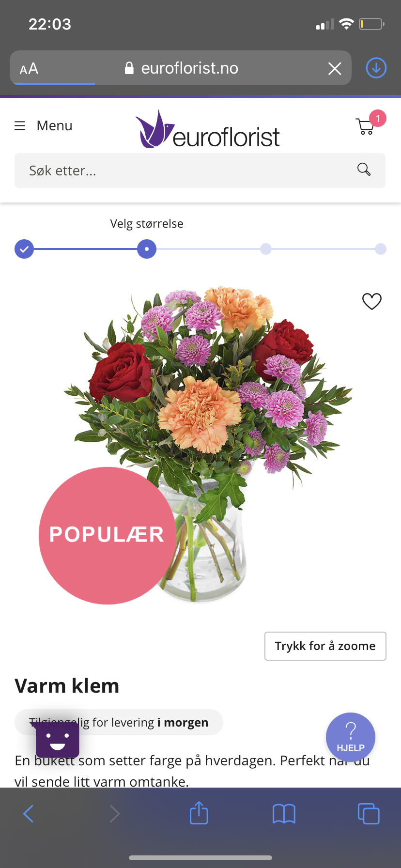The width and height of the screenshot is (401, 868).
Task: Tap the Safari downloads icon
Action: pyautogui.click(x=376, y=68)
